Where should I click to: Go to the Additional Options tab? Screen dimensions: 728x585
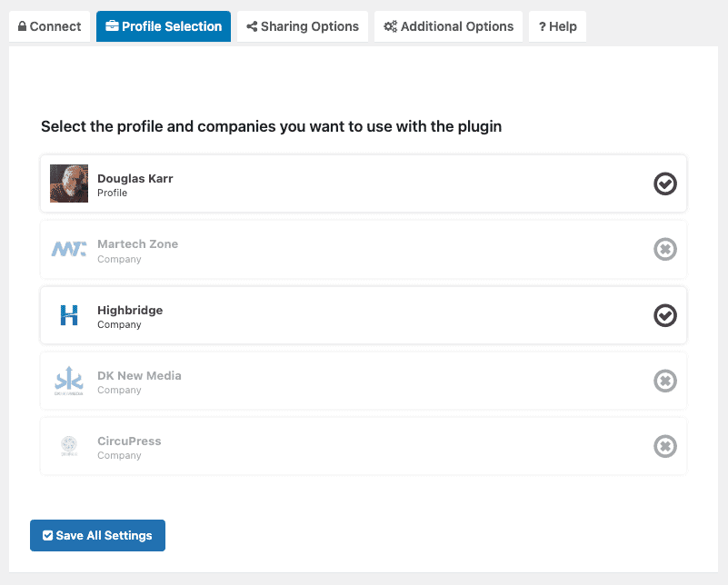click(x=448, y=26)
